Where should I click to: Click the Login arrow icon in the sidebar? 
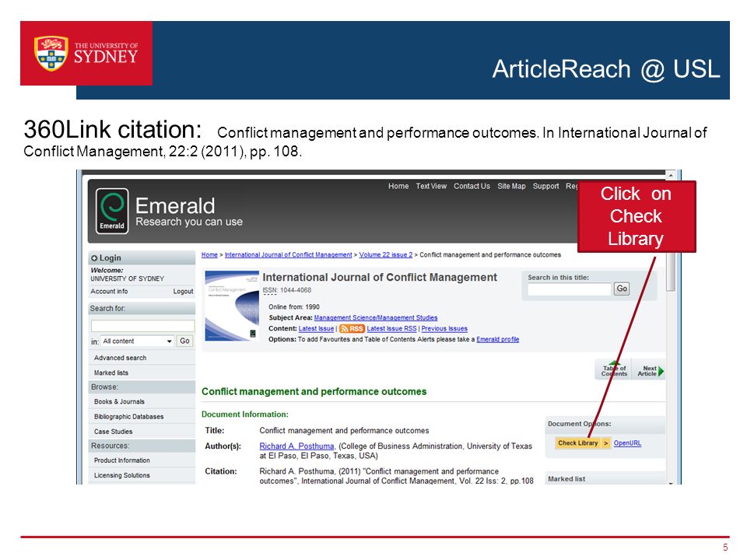pos(94,258)
